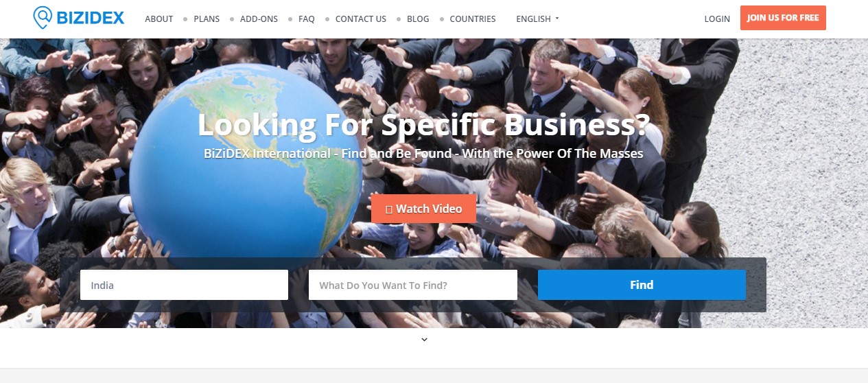Click the play icon in Watch Video button

coord(389,209)
